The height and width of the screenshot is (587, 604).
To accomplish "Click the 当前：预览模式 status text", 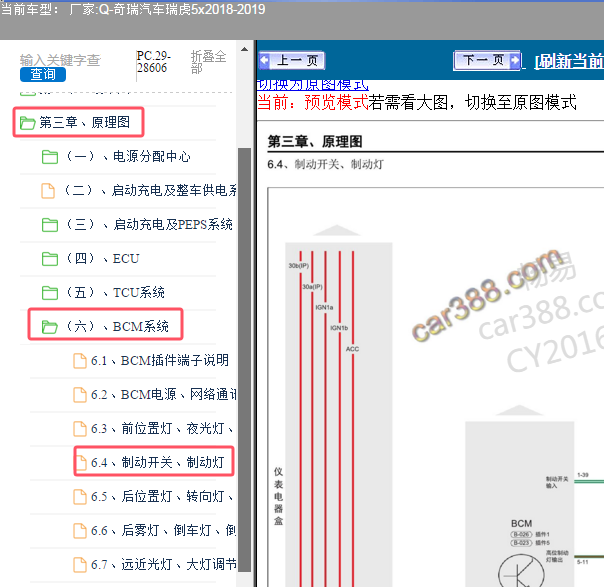I will point(312,103).
